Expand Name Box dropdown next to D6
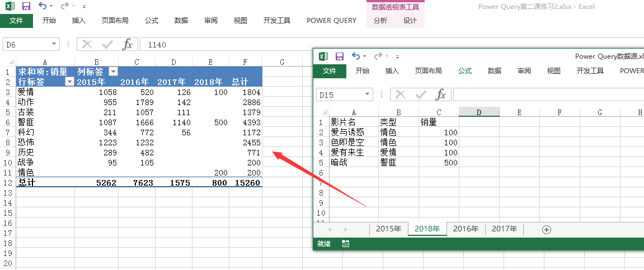This screenshot has width=644, height=270. coord(54,45)
